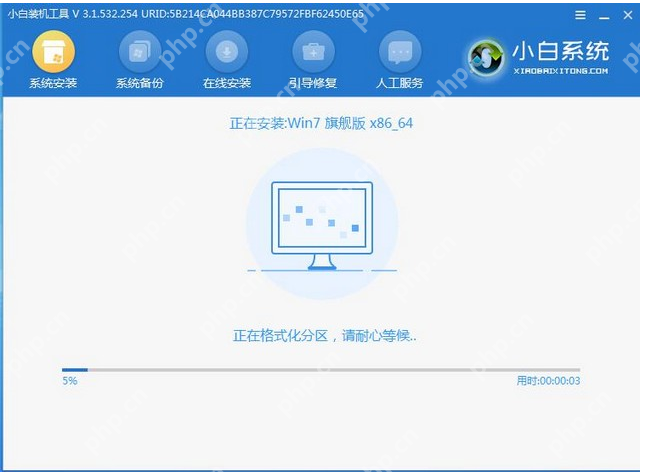Select the 系统备份 icon

(140, 51)
